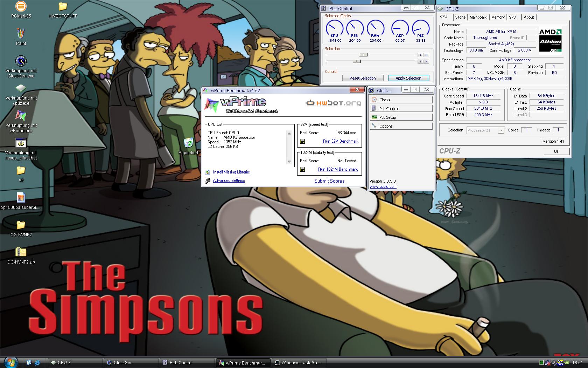This screenshot has width=588, height=368.
Task: Click the Run 1024M Benchmark link
Action: point(338,169)
